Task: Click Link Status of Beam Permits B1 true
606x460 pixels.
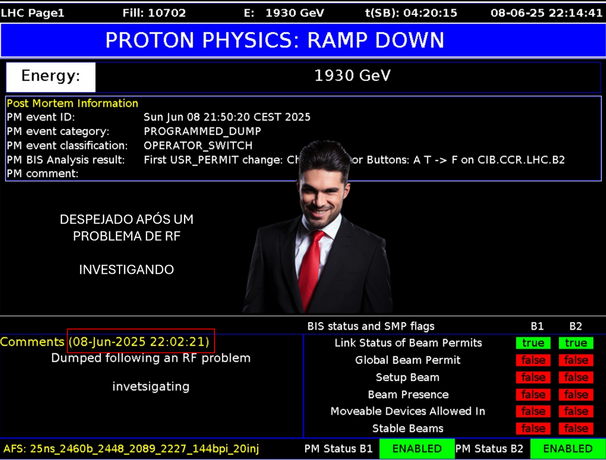Action: pos(533,343)
